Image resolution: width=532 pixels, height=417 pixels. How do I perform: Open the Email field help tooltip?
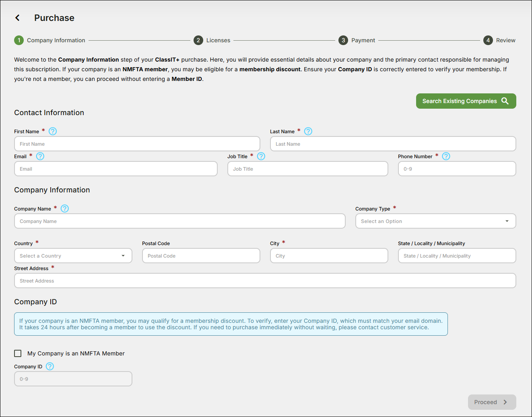[40, 156]
